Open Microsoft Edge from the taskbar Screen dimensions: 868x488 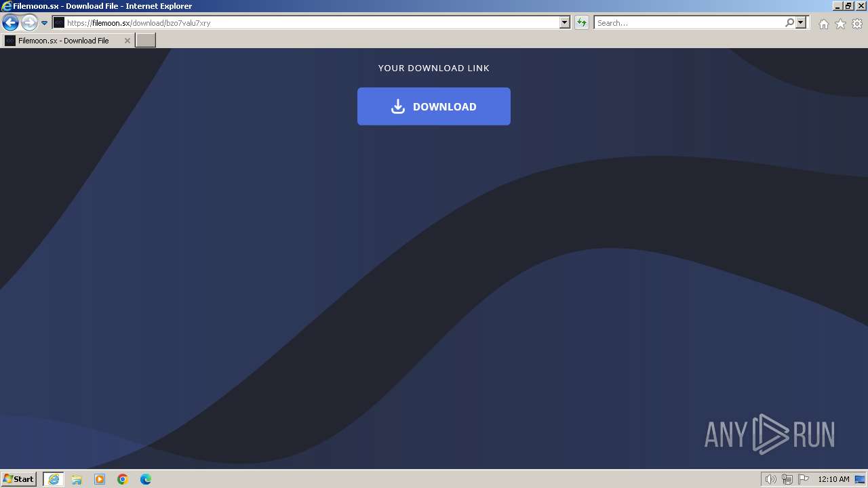(146, 479)
